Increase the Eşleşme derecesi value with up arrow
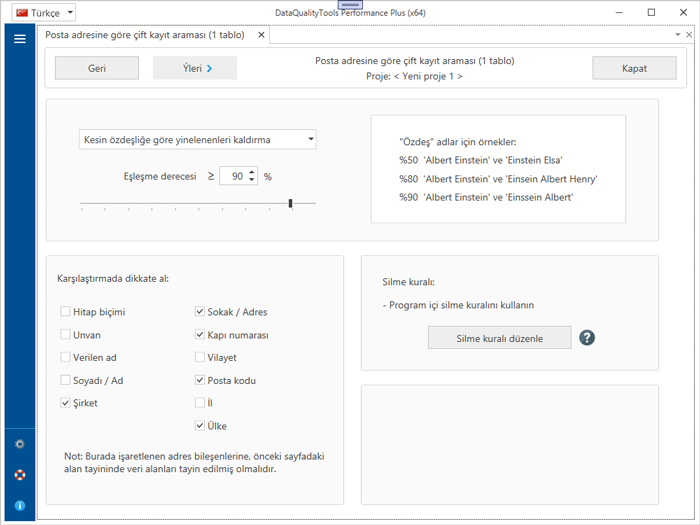700x525 pixels. coord(252,171)
